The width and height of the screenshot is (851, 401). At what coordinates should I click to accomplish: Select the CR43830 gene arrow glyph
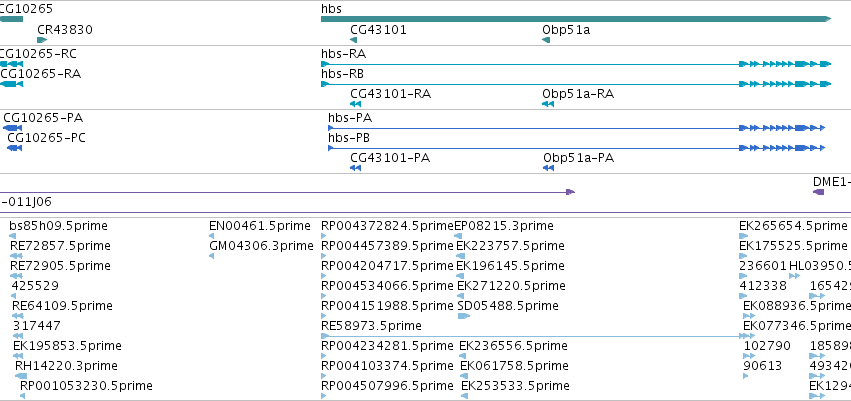pos(42,40)
